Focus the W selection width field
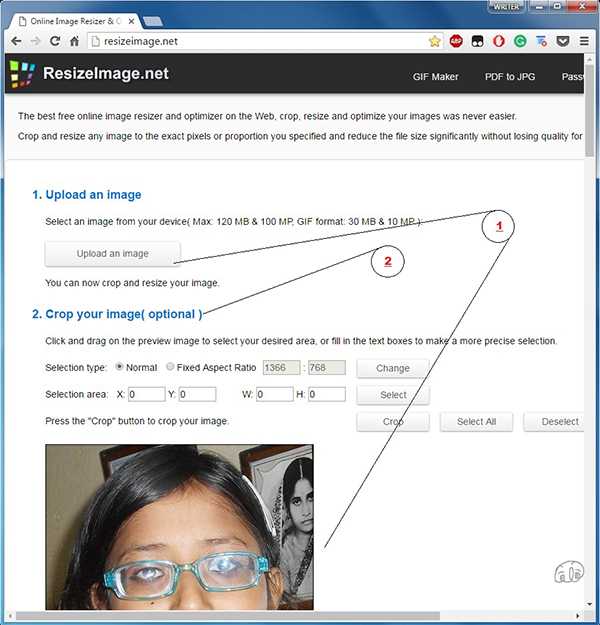 pos(275,394)
